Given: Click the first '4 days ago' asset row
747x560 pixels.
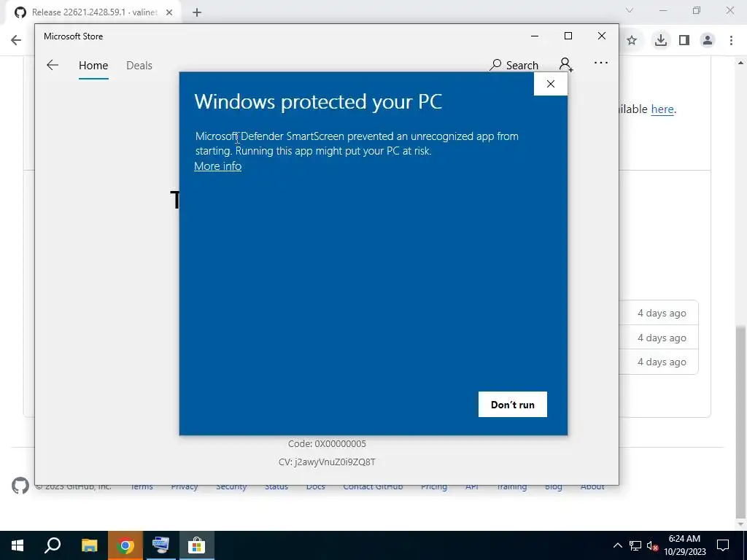Looking at the screenshot, I should 662,313.
